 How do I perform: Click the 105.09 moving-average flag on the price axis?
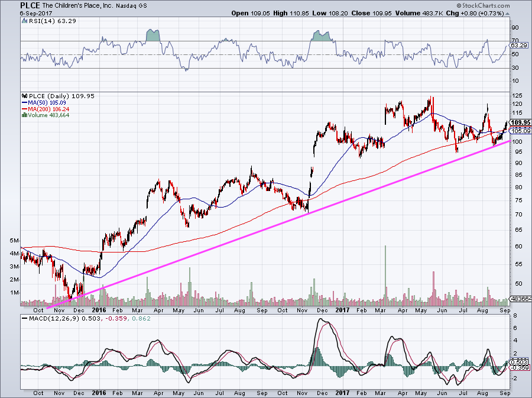pos(521,131)
